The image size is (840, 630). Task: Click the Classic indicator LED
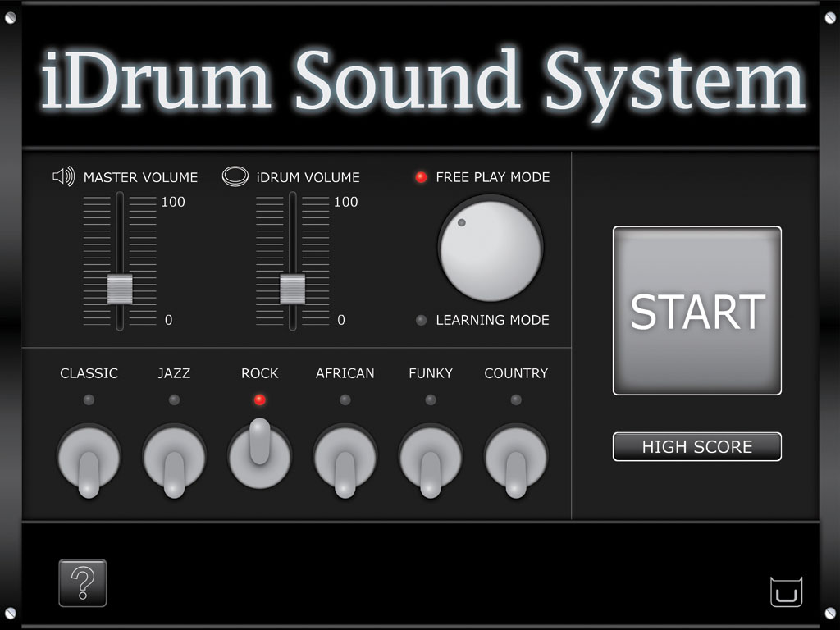click(x=89, y=400)
